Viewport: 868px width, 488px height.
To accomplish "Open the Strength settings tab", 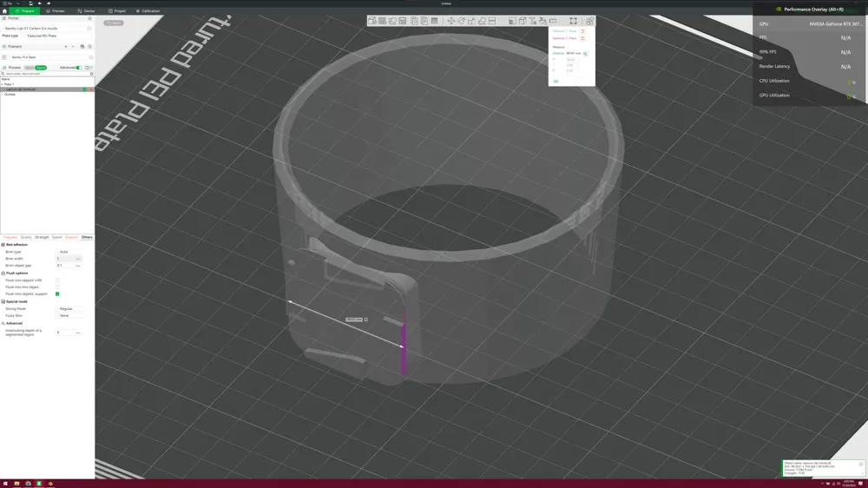I will [42, 237].
